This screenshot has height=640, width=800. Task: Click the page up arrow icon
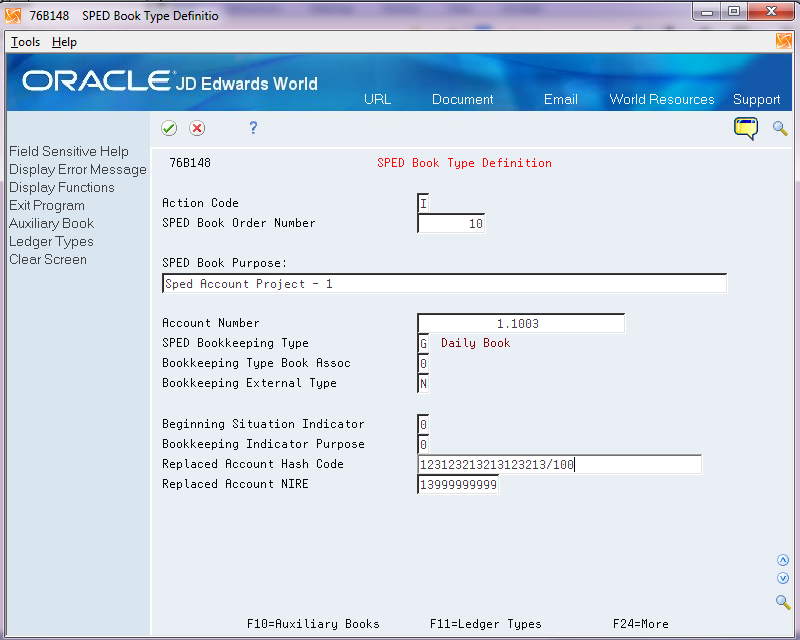783,560
